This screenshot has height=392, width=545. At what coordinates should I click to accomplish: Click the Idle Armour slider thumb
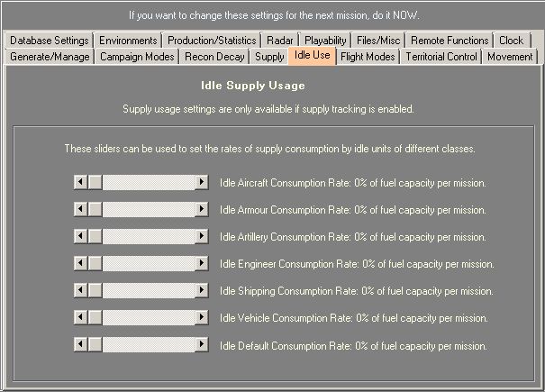pyautogui.click(x=94, y=210)
